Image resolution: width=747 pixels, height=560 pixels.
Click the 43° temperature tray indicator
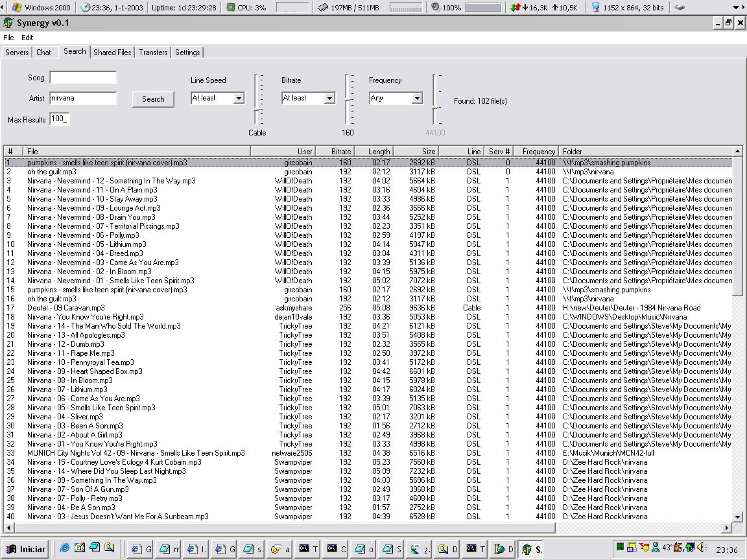point(667,548)
